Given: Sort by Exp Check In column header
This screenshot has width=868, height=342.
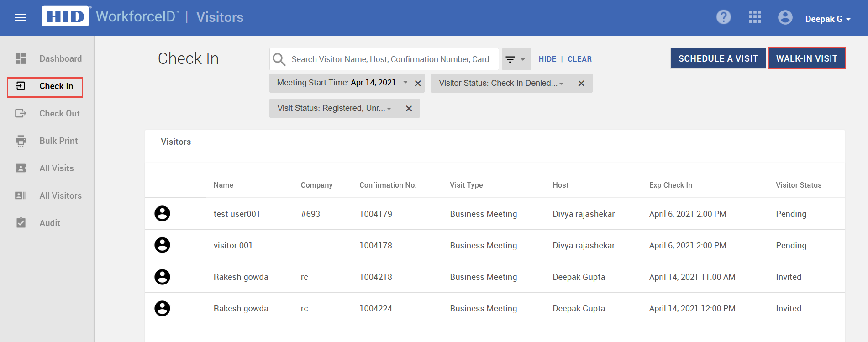Looking at the screenshot, I should pyautogui.click(x=670, y=185).
